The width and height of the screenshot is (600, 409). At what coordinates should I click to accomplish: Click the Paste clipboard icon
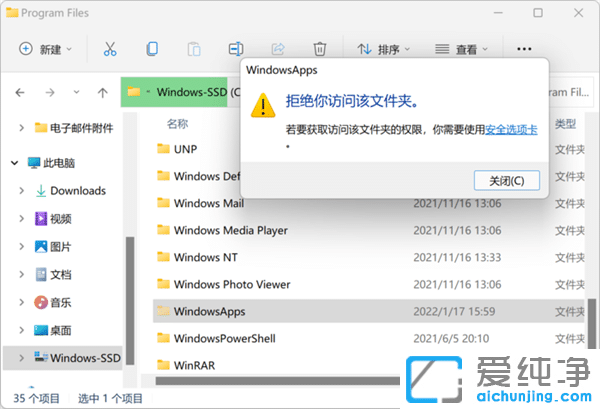[x=194, y=49]
